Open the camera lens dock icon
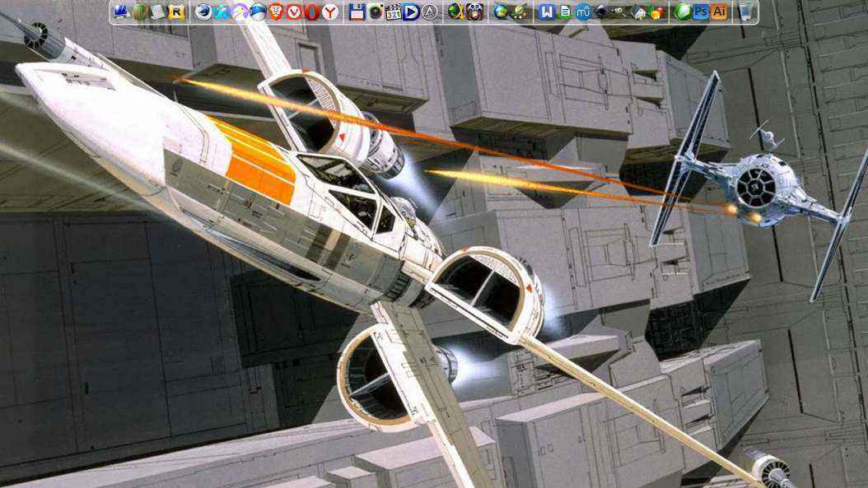The width and height of the screenshot is (868, 488). coord(376,12)
